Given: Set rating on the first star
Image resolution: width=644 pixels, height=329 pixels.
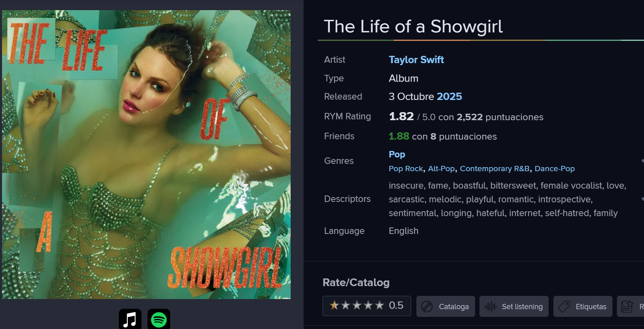Looking at the screenshot, I should pos(334,306).
